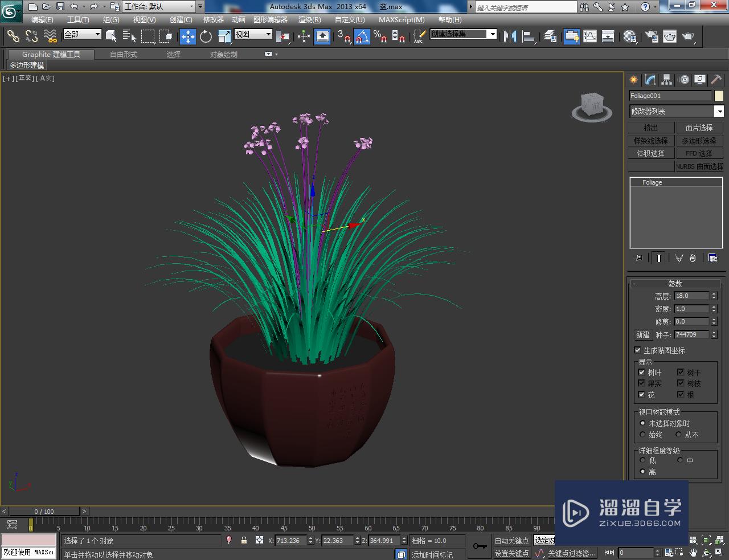Open the Utilities panel hammer icon
This screenshot has width=729, height=560.
pos(715,80)
